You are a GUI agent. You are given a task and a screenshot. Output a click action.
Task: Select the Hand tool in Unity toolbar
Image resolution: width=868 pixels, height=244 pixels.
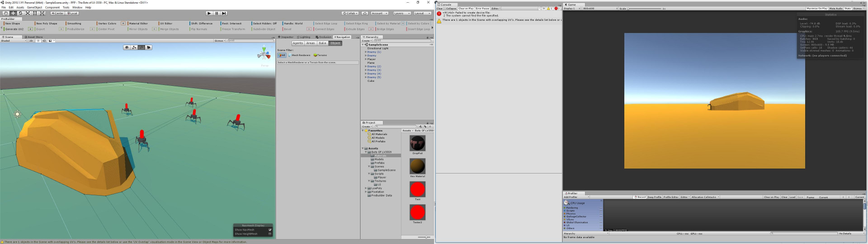point(6,13)
